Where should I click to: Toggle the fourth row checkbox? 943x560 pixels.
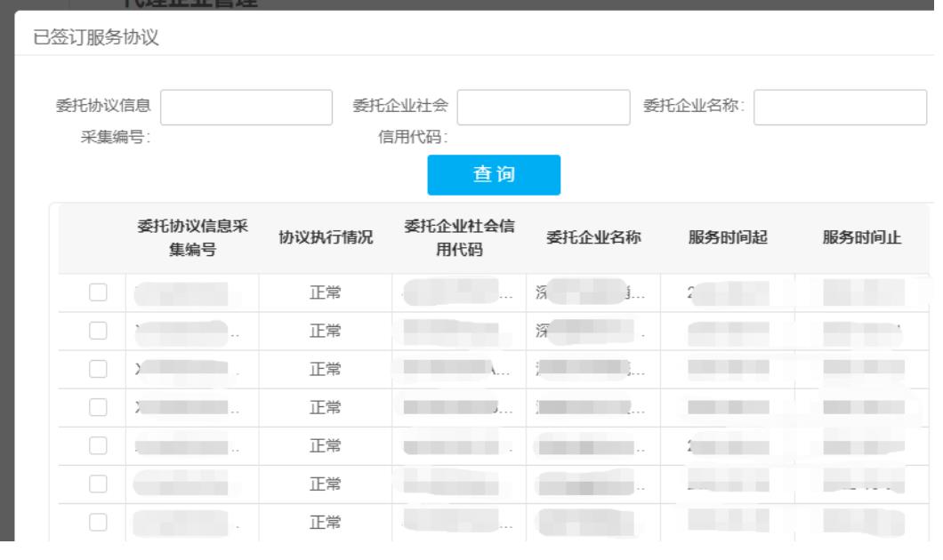pyautogui.click(x=98, y=407)
